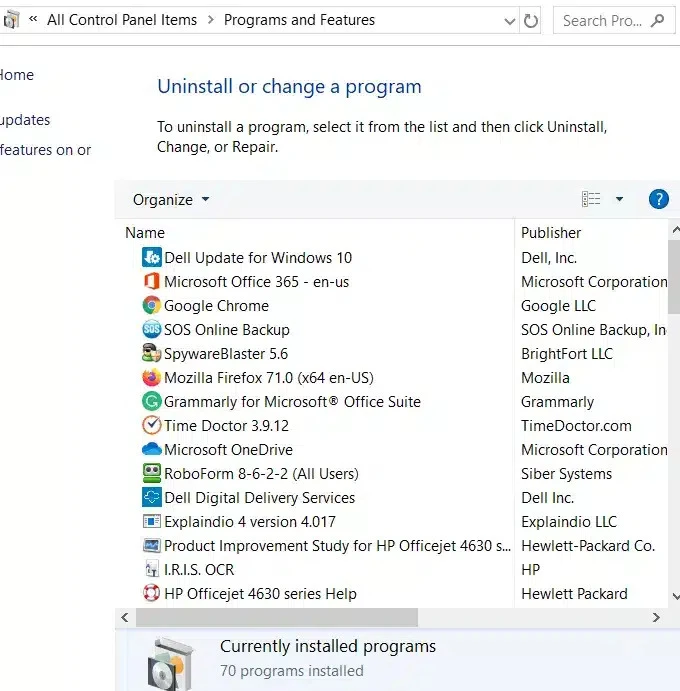
Task: Select Product Improvement Study for HP Officejet
Action: (x=337, y=546)
